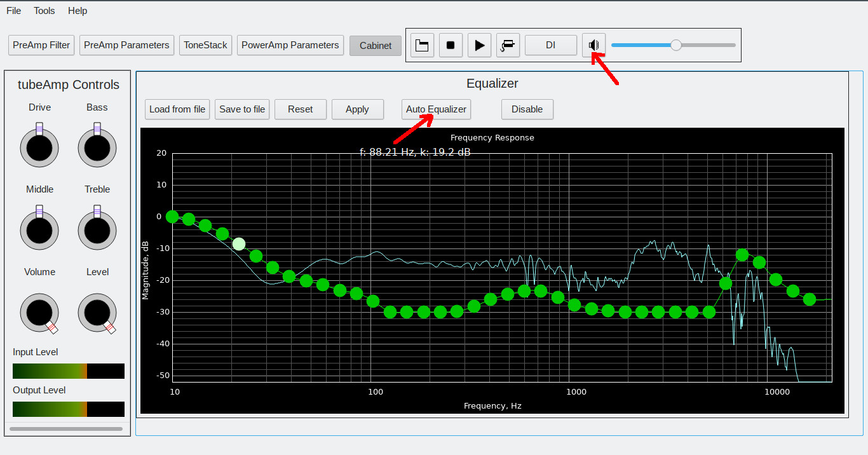Click the Middle knob
The height and width of the screenshot is (455, 868).
click(x=39, y=230)
